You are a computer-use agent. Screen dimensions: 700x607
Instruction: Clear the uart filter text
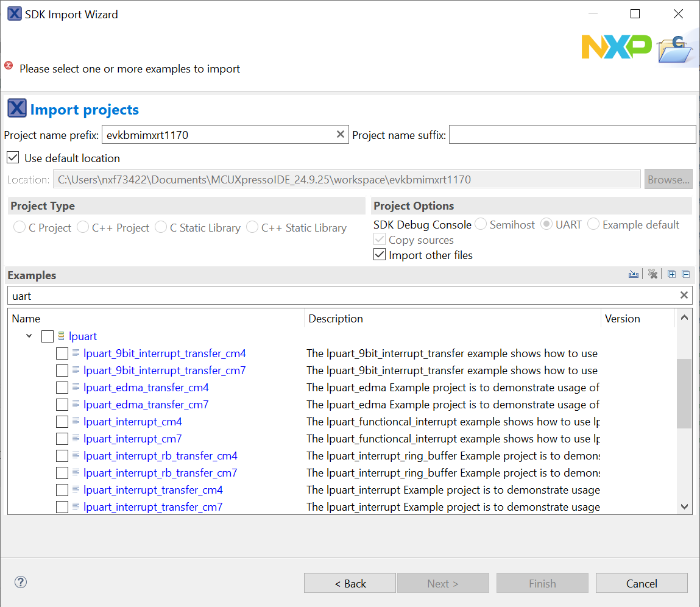[x=684, y=296]
